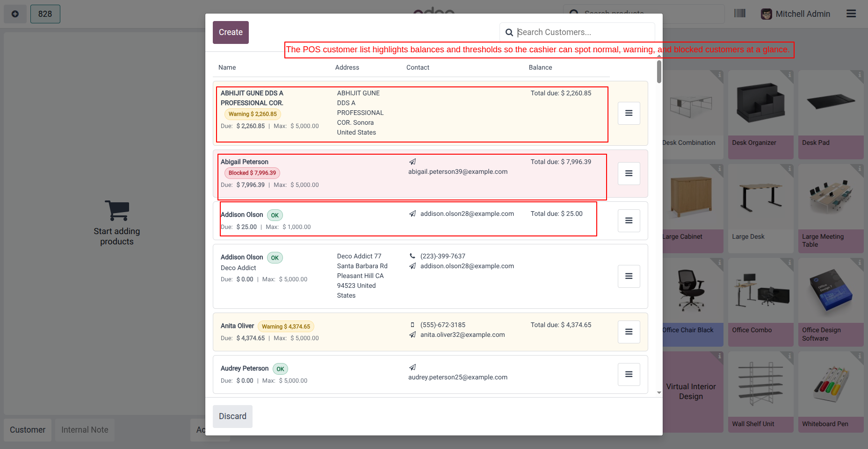Open the Customer button on order panel
Viewport: 868px width, 449px height.
(x=28, y=430)
